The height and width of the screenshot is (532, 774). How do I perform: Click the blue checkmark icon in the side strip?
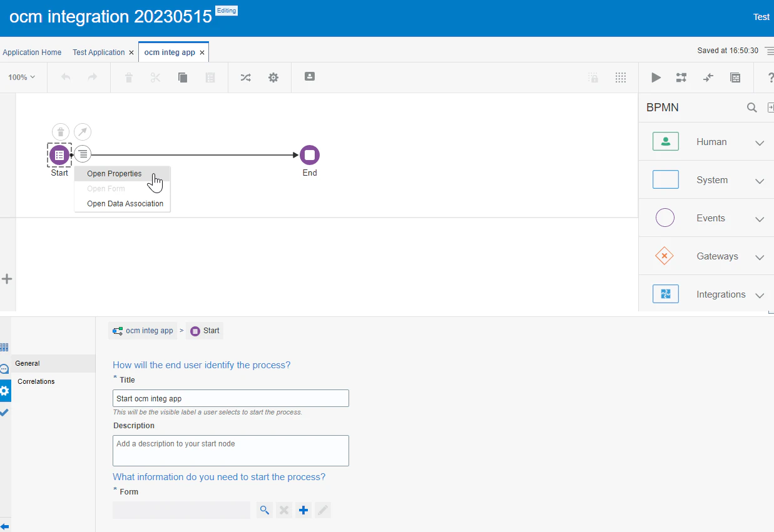coord(4,412)
